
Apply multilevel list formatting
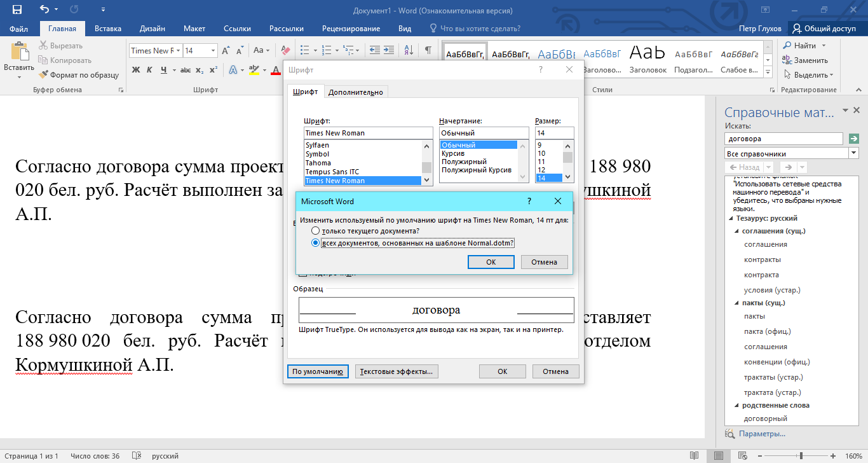[349, 50]
